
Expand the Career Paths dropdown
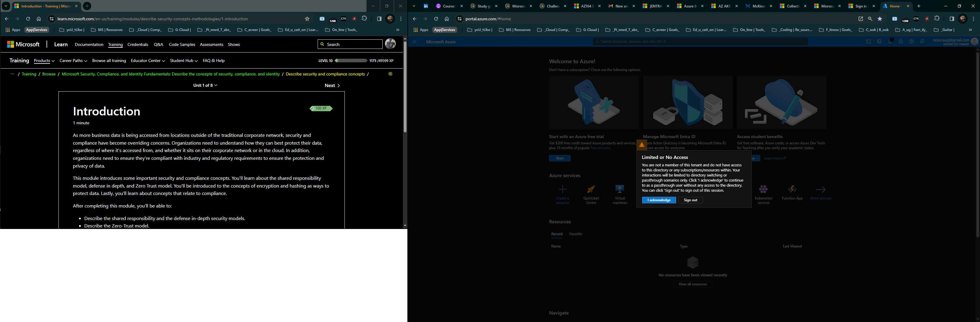pos(73,61)
